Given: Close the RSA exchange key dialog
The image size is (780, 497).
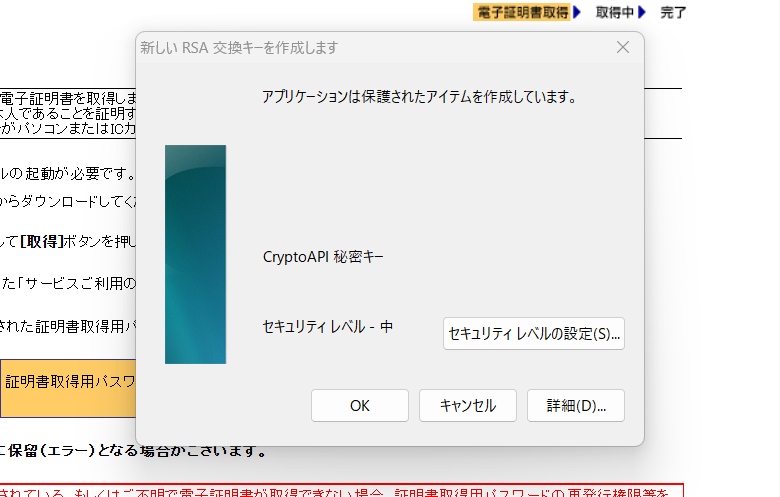Looking at the screenshot, I should [622, 48].
